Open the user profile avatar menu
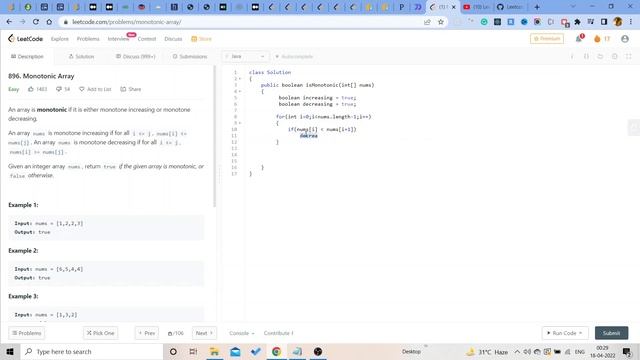The height and width of the screenshot is (360, 640). click(x=625, y=39)
